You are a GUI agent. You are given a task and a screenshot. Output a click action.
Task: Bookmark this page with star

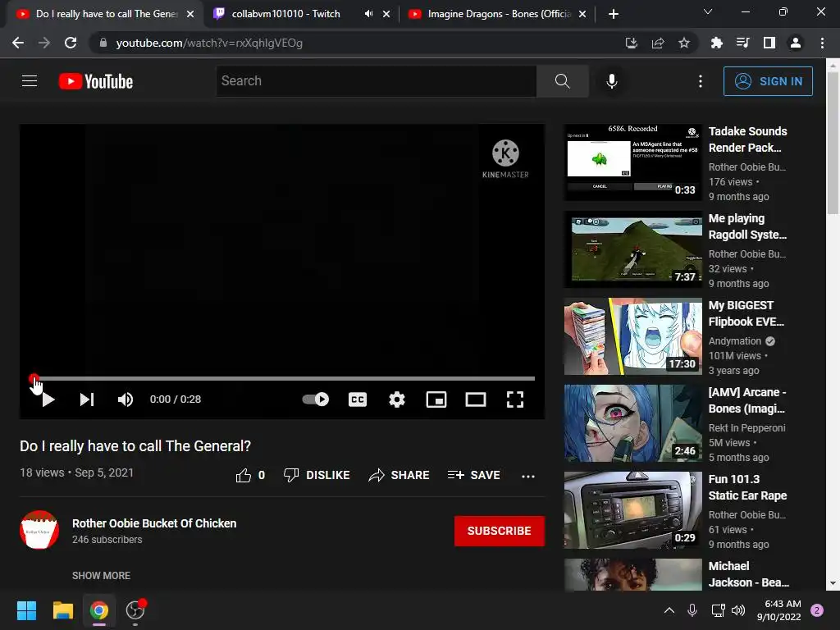[x=684, y=43]
